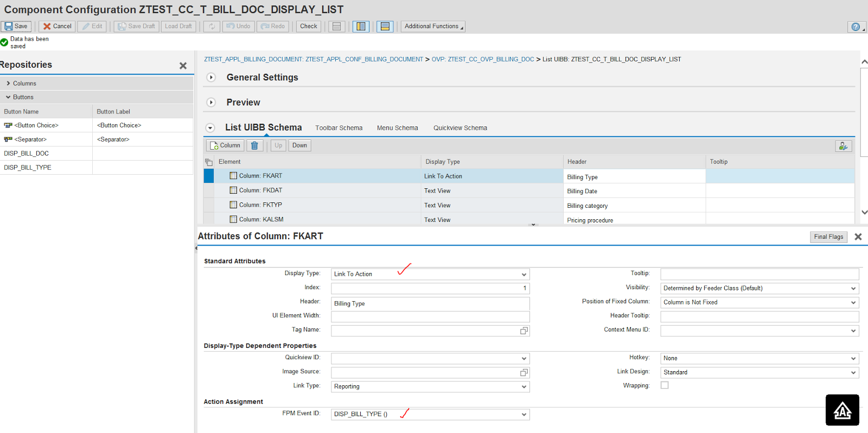The image size is (868, 433).
Task: Click the select-all rows icon in table header
Action: pyautogui.click(x=209, y=162)
